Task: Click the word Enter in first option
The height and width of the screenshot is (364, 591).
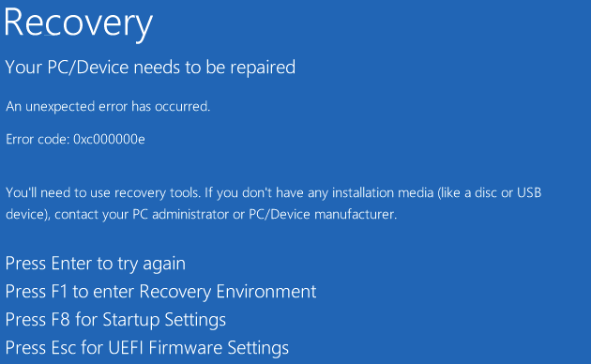Action: (71, 263)
